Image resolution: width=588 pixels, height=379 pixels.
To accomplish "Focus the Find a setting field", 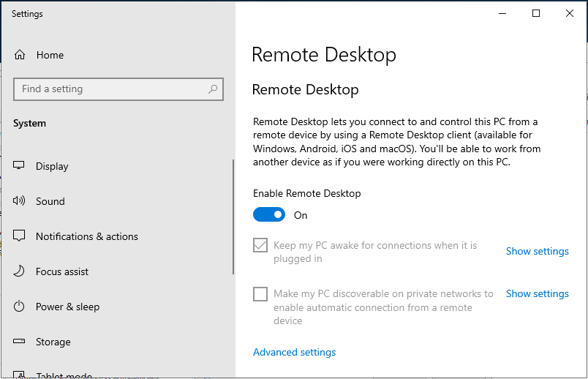I will coord(118,89).
